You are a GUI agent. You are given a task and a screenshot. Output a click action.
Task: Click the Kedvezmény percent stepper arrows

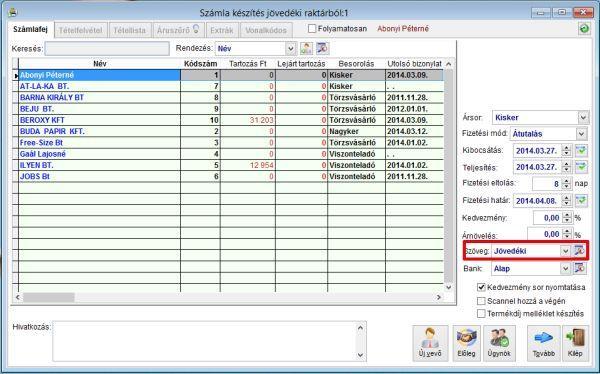567,218
